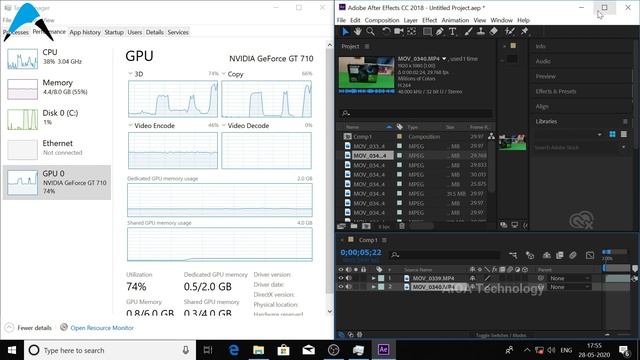Click the Graph Editor icon in timeline
Viewport: 640px width, 360px height.
click(x=590, y=255)
